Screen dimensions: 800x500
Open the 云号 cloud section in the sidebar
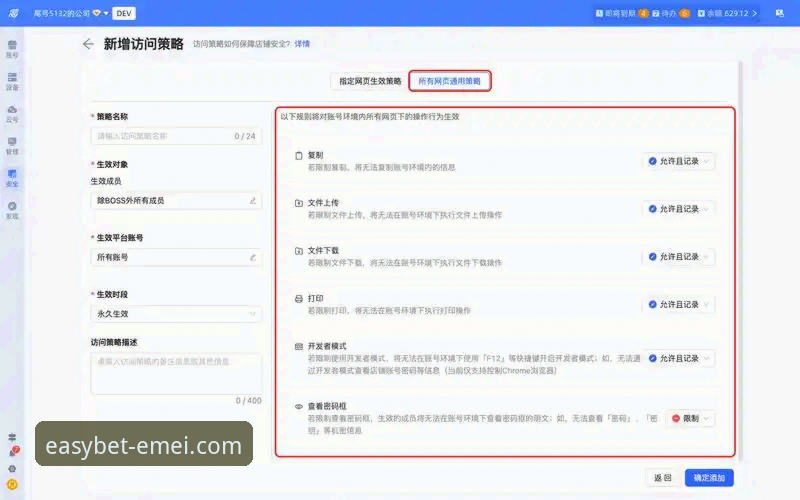coord(12,113)
